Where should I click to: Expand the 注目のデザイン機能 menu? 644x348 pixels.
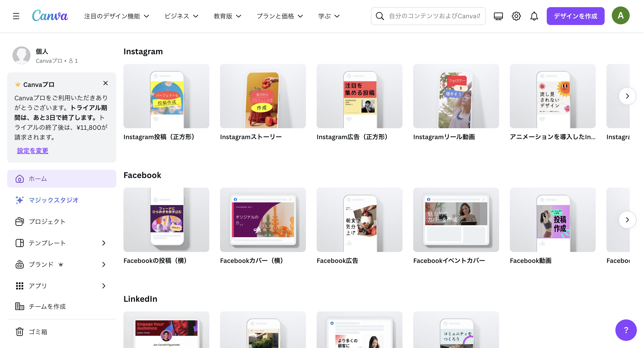117,16
